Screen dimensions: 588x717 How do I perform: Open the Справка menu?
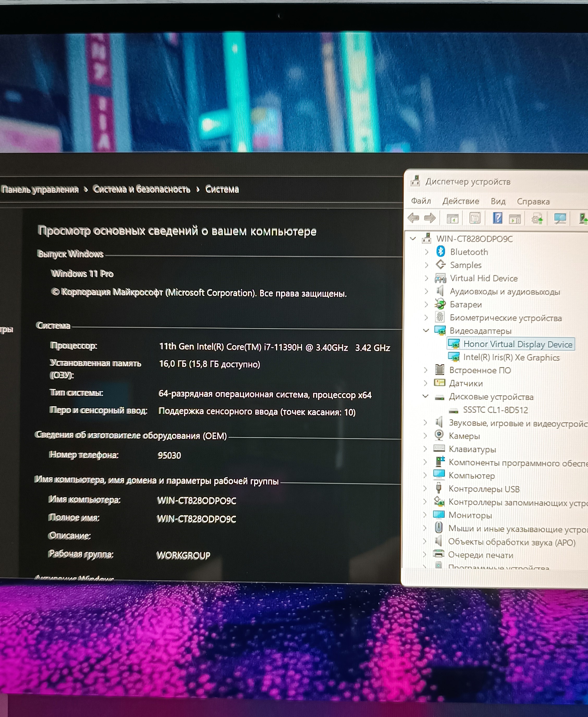click(533, 202)
